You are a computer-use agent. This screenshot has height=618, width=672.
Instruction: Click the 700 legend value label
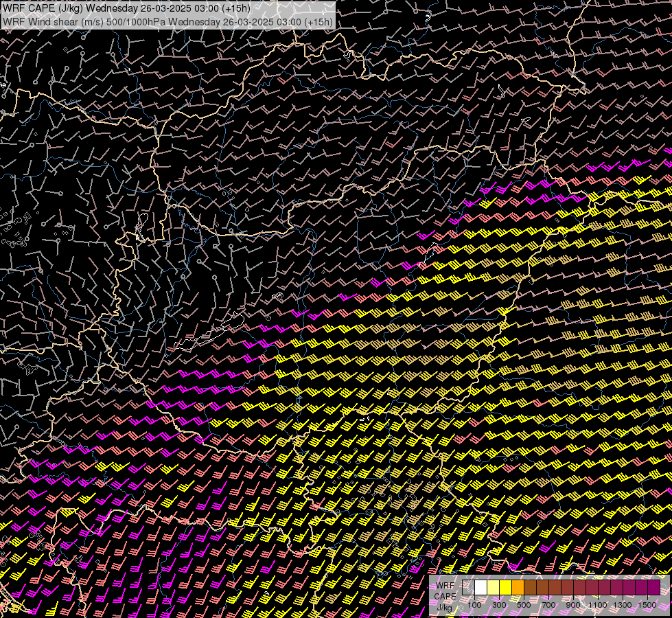[x=548, y=605]
